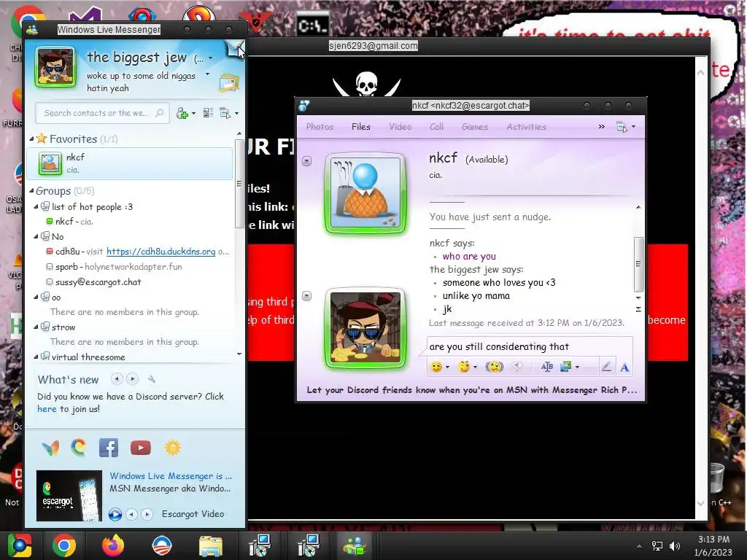Screen dimensions: 747x560
Task: Select nkcf in Favorites
Action: coord(130,163)
